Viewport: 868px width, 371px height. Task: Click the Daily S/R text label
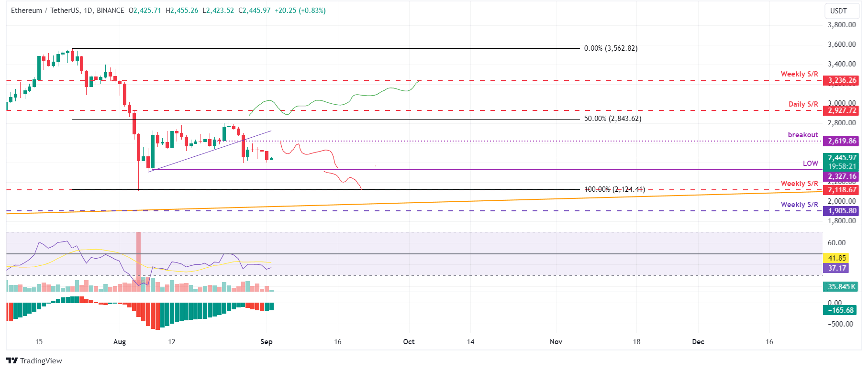point(803,104)
